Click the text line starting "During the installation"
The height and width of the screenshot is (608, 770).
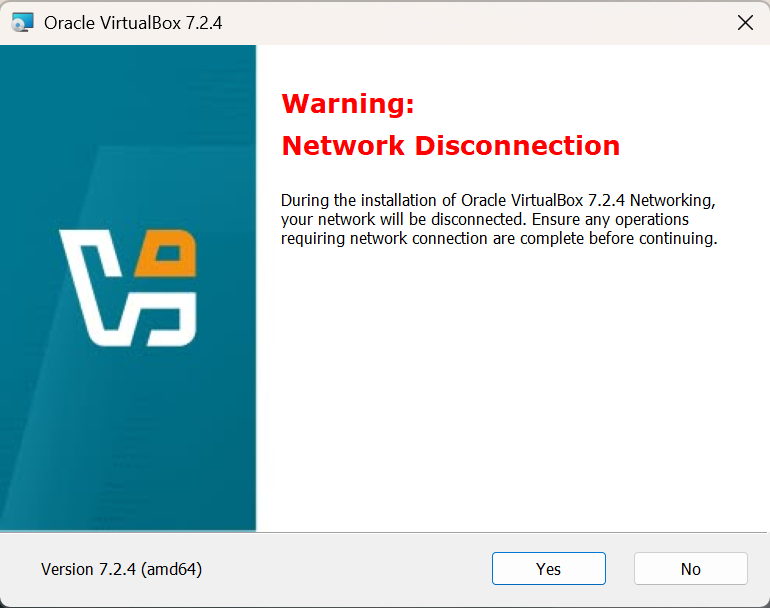coord(498,200)
